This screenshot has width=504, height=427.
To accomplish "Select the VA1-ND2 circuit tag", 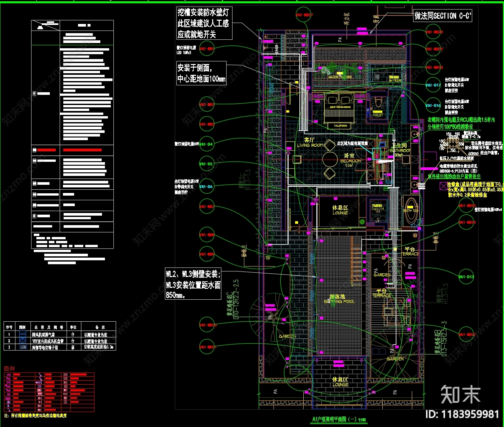I will 207,105.
